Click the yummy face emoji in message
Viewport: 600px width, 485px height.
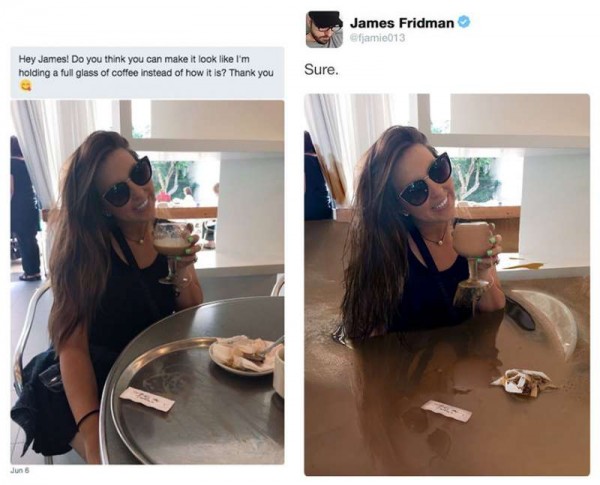[x=25, y=87]
